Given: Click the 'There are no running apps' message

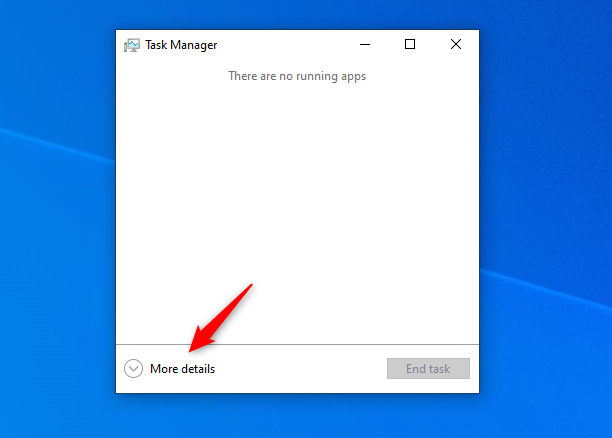Looking at the screenshot, I should coord(297,76).
